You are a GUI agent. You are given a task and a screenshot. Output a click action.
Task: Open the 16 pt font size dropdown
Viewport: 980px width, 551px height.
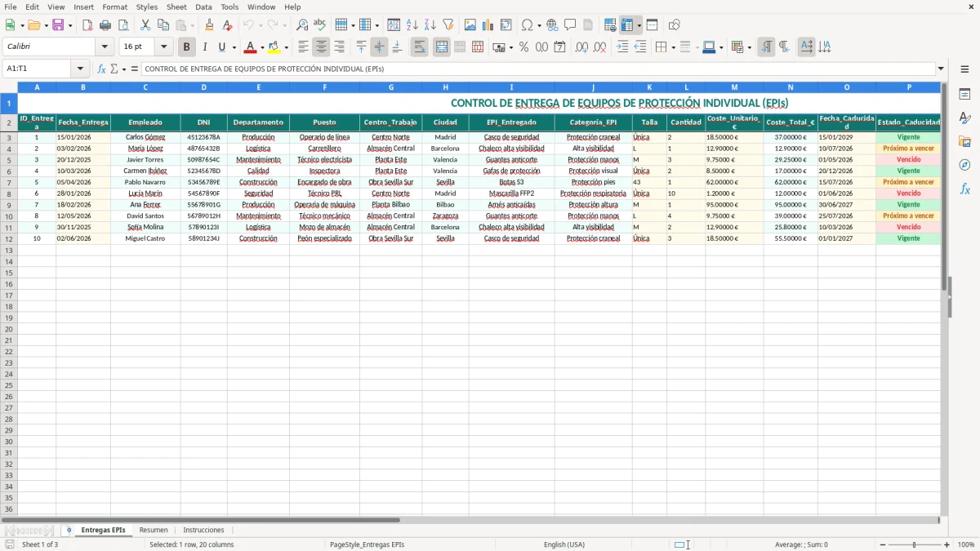(x=163, y=47)
